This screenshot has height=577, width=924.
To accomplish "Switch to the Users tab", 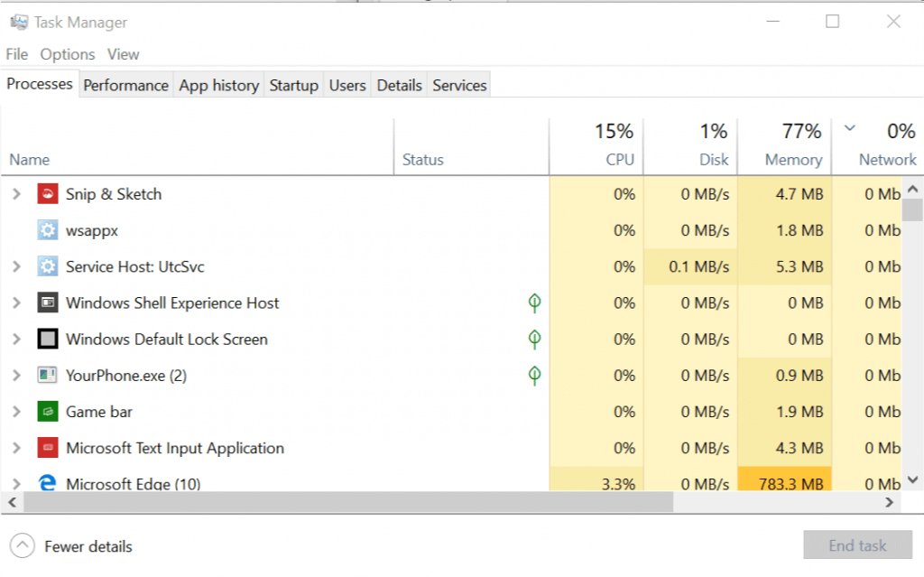I will pyautogui.click(x=347, y=86).
